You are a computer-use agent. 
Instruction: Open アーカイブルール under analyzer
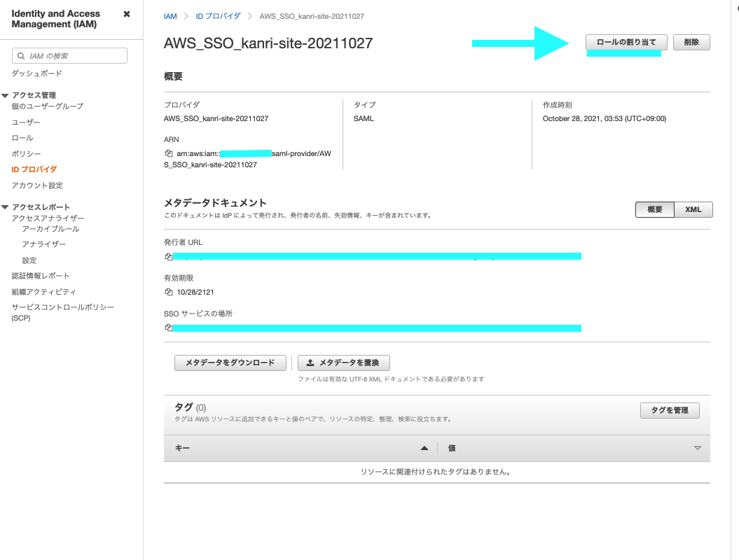51,229
